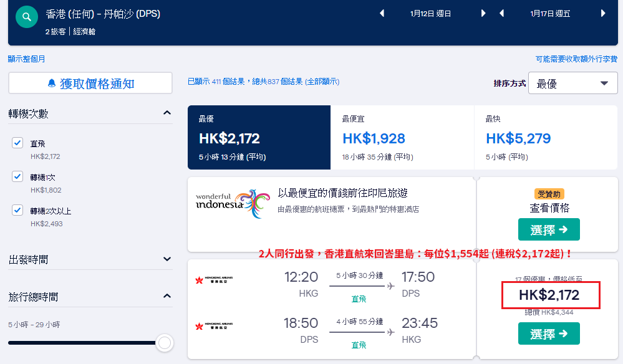Click Hong Kong Airlines logo on outbound flight

214,280
